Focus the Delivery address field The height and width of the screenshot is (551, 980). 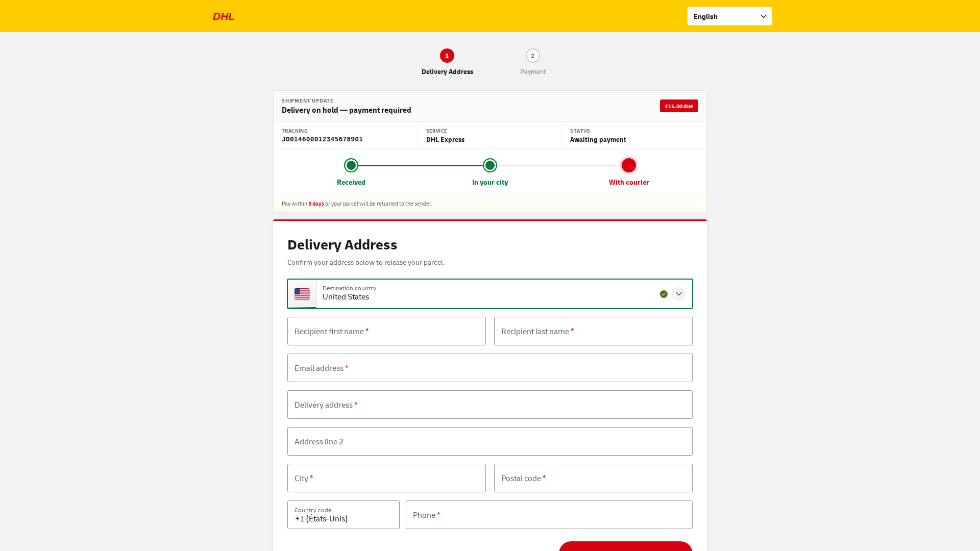point(490,405)
